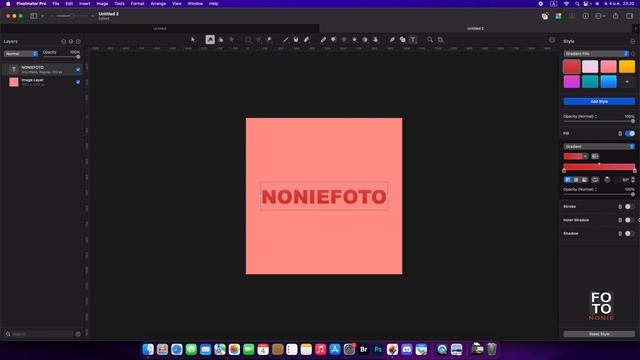This screenshot has height=360, width=640.
Task: Select the Repair tool
Action: coord(323,40)
